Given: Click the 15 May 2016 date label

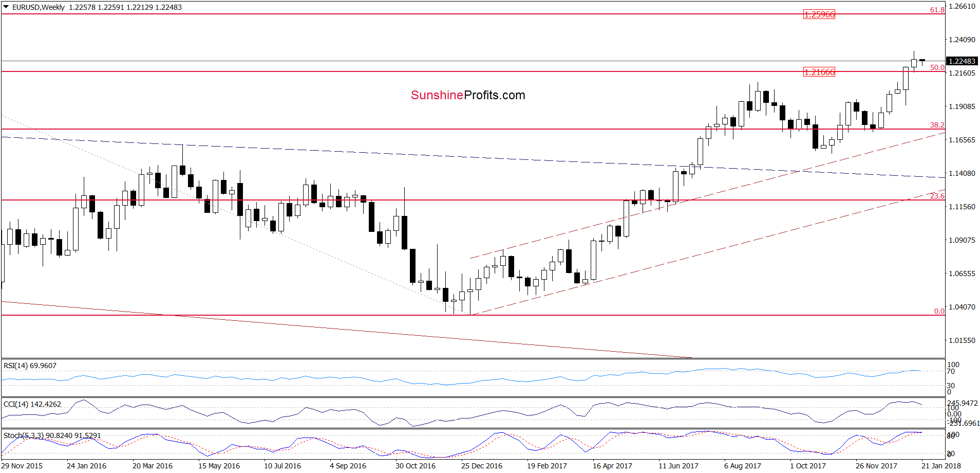Looking at the screenshot, I should [x=219, y=466].
